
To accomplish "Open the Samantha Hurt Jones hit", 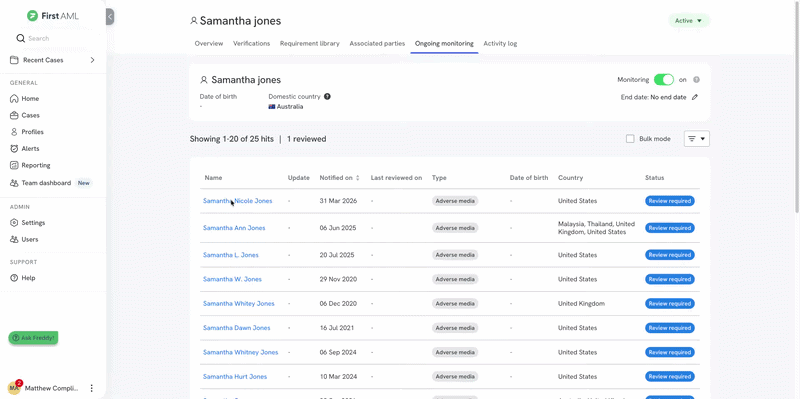I will point(235,377).
